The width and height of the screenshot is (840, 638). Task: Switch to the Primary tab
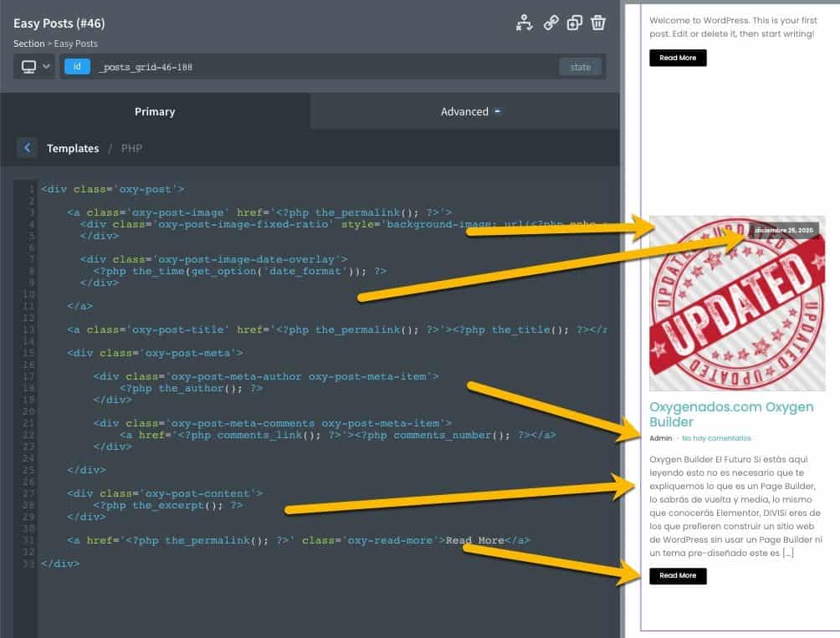[x=155, y=111]
